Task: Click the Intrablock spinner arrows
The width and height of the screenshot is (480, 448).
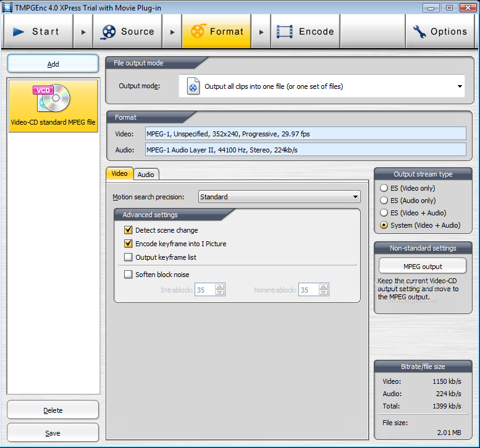Action: point(220,289)
